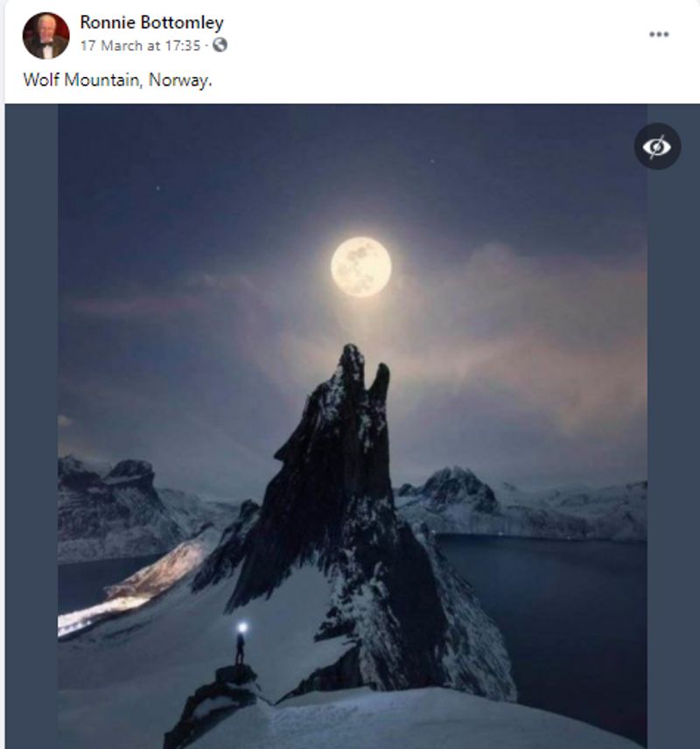Click the Ronnie Bottomley name link

(151, 23)
